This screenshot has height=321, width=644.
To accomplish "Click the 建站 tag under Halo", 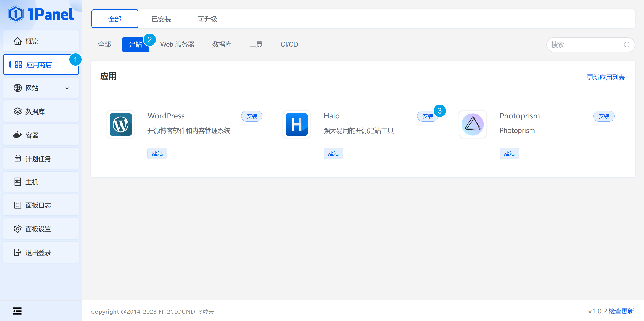I will coord(333,153).
